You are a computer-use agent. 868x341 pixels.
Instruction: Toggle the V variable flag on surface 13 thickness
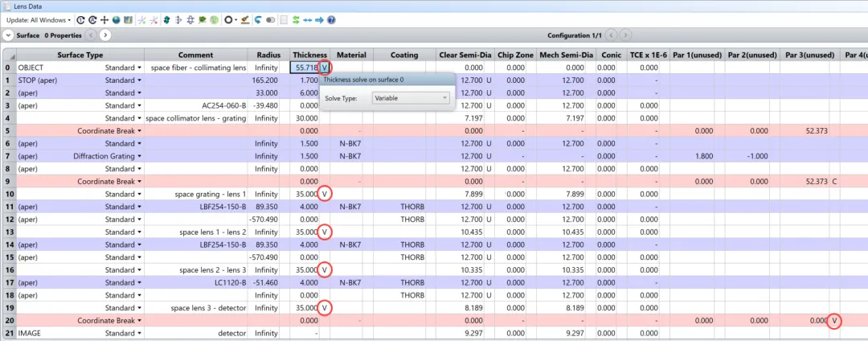(x=324, y=232)
